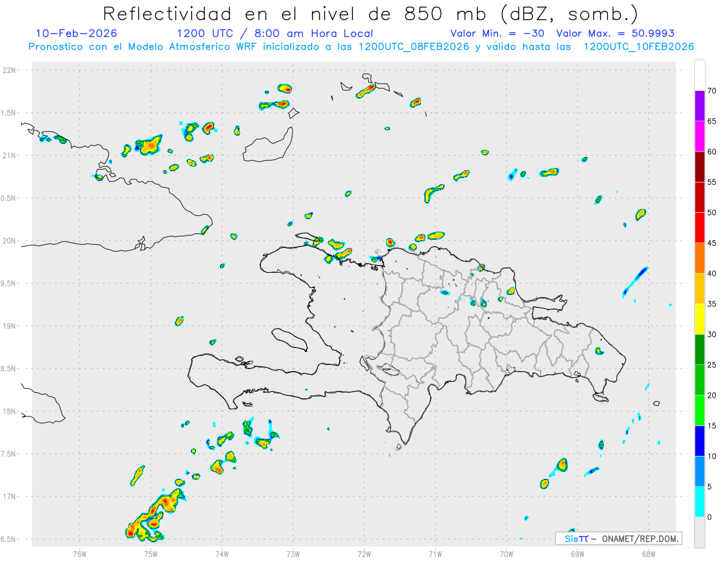Click the '68W' longitude label
Viewport: 728px width, 562px height.
click(x=649, y=554)
